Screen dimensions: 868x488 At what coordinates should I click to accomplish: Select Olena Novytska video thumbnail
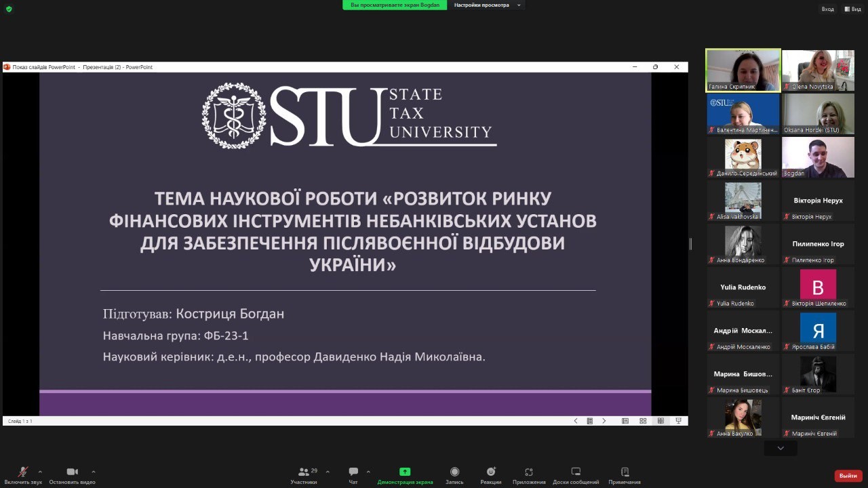click(x=818, y=70)
